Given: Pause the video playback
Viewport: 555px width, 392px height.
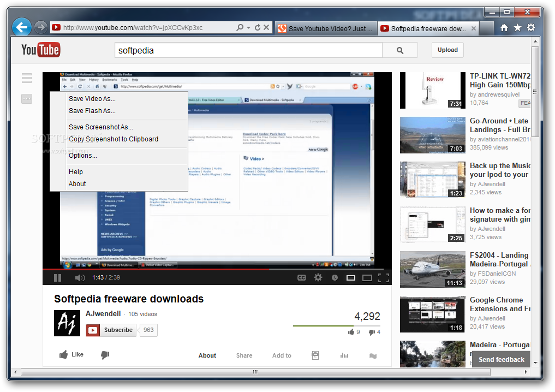Looking at the screenshot, I should coord(57,278).
